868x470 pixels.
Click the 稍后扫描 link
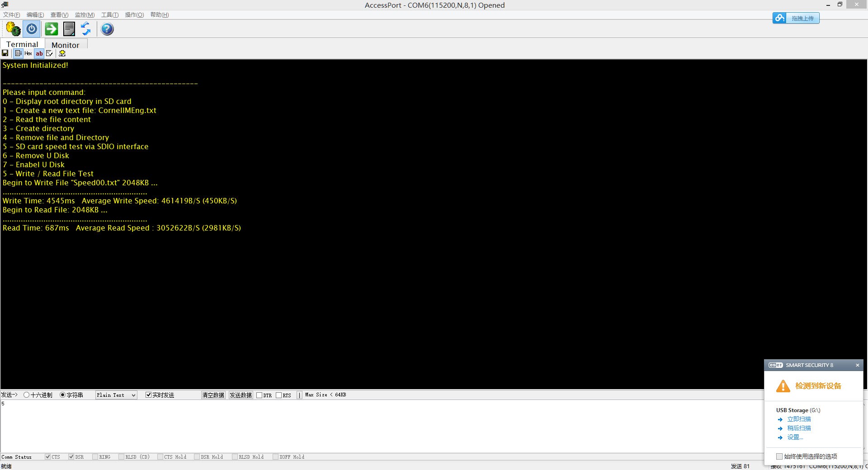tap(799, 428)
